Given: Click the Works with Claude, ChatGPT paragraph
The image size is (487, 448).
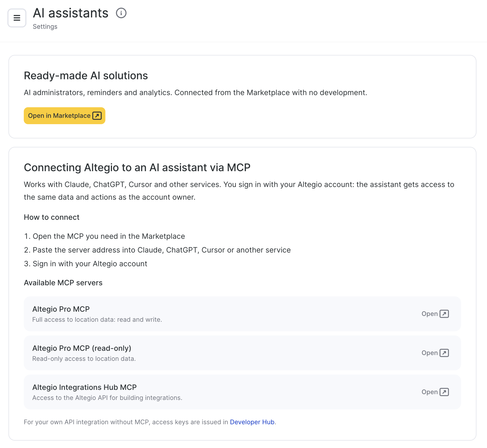Looking at the screenshot, I should coord(239,191).
